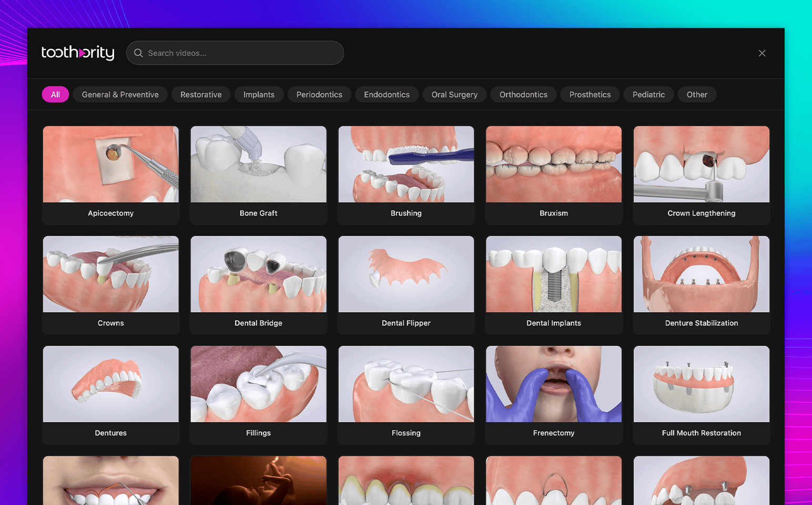Image resolution: width=812 pixels, height=505 pixels.
Task: Show Restorative videos
Action: (x=201, y=95)
